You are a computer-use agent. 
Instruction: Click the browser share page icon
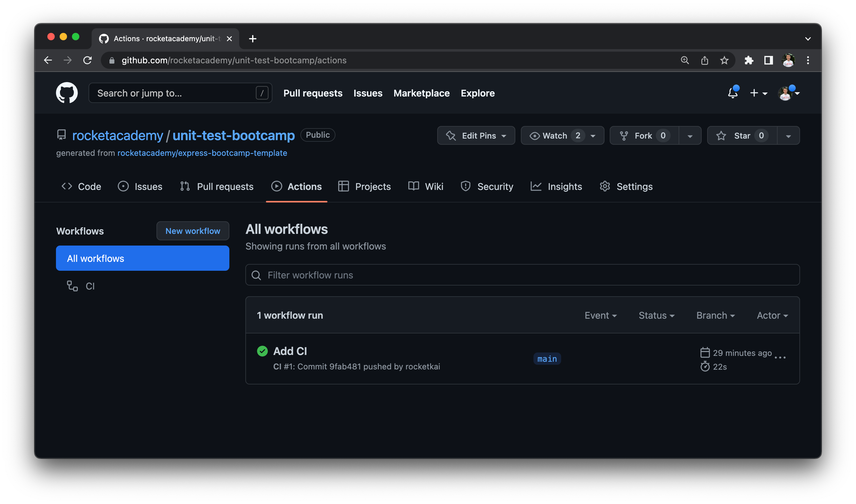[x=704, y=61]
